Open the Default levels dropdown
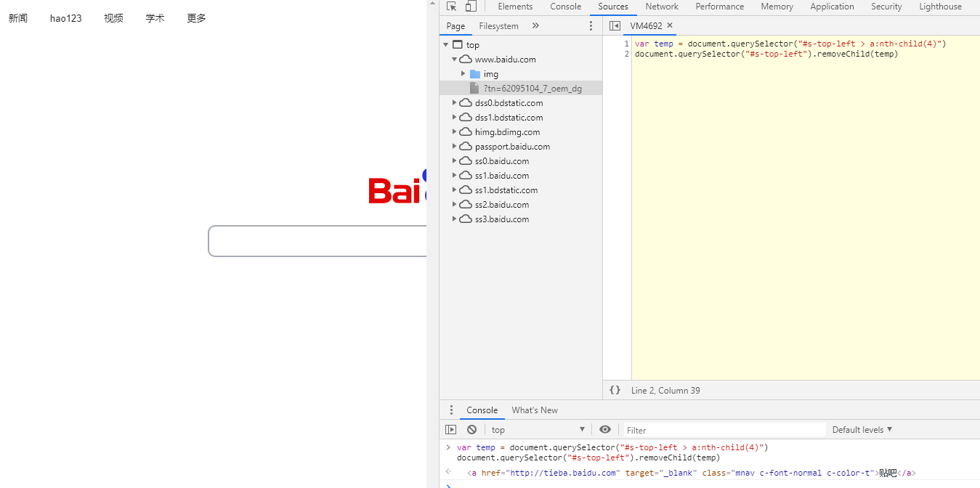980x488 pixels. coord(862,429)
